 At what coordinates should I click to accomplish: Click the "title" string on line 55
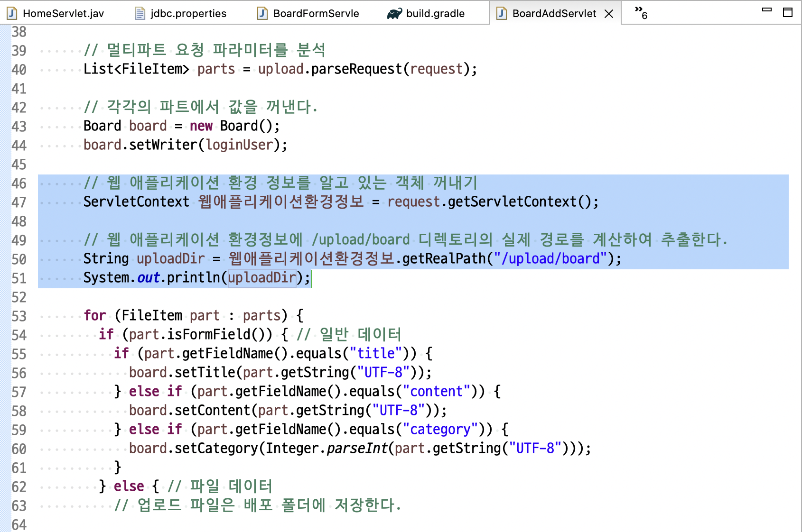coord(376,354)
